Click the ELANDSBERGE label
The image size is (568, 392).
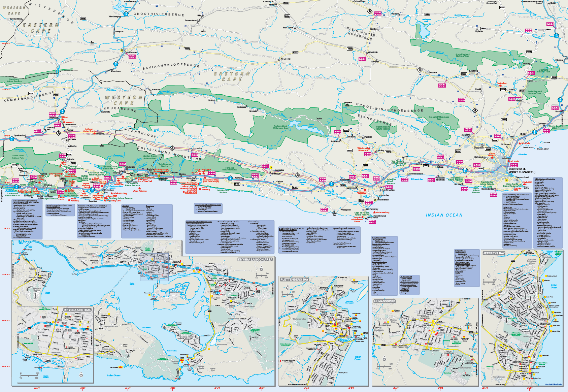pos(375,120)
